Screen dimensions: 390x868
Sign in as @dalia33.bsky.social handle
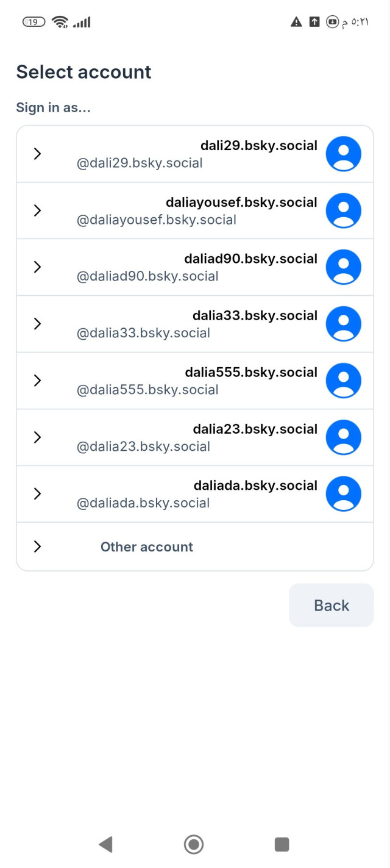[143, 333]
